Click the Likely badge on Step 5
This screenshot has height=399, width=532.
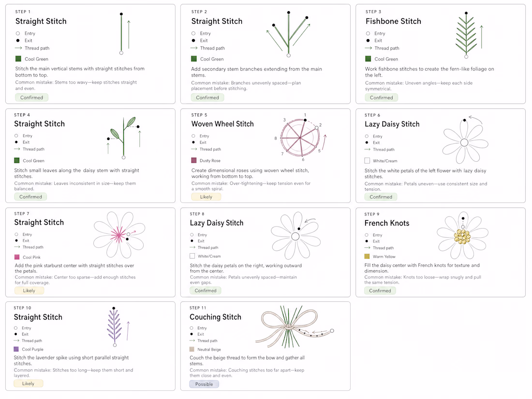tap(206, 197)
